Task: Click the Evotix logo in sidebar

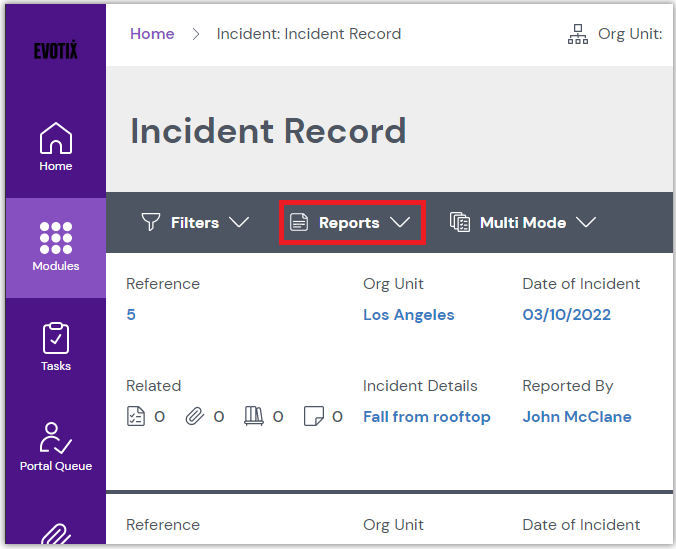Action: click(55, 51)
